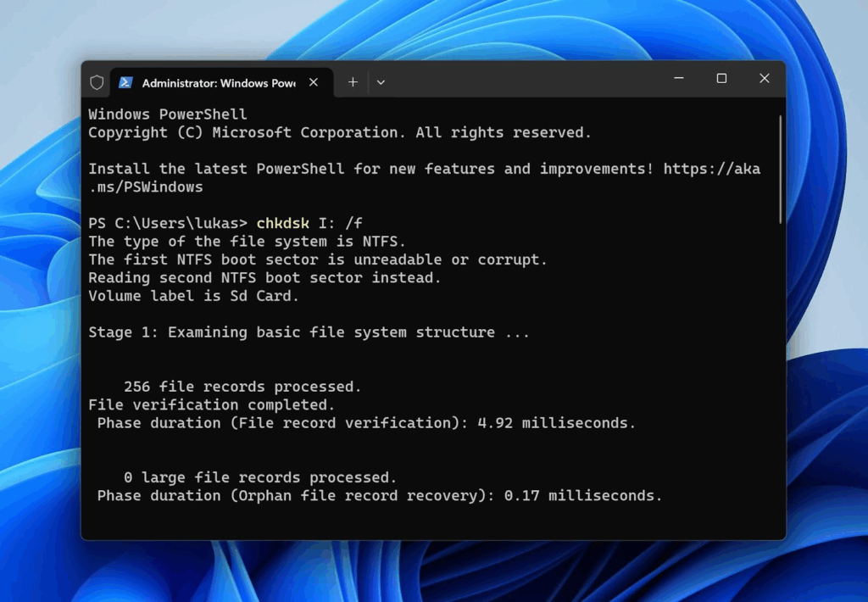Image resolution: width=868 pixels, height=602 pixels.
Task: Click the Stage 1 examining file system line
Action: coord(309,332)
